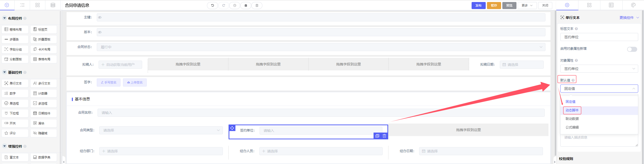Select 动态脚本 from the default value list
The height and width of the screenshot is (164, 644).
pyautogui.click(x=572, y=110)
